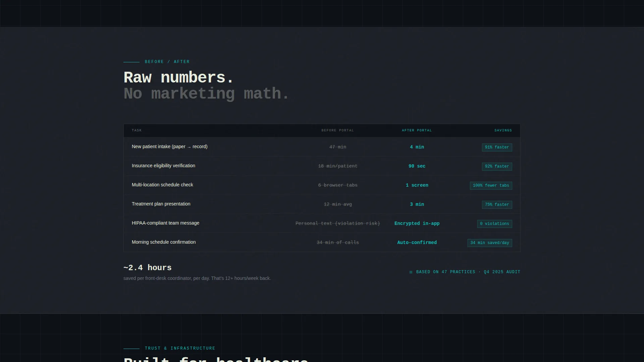Click the Morning schedule confirmation task

click(x=164, y=242)
